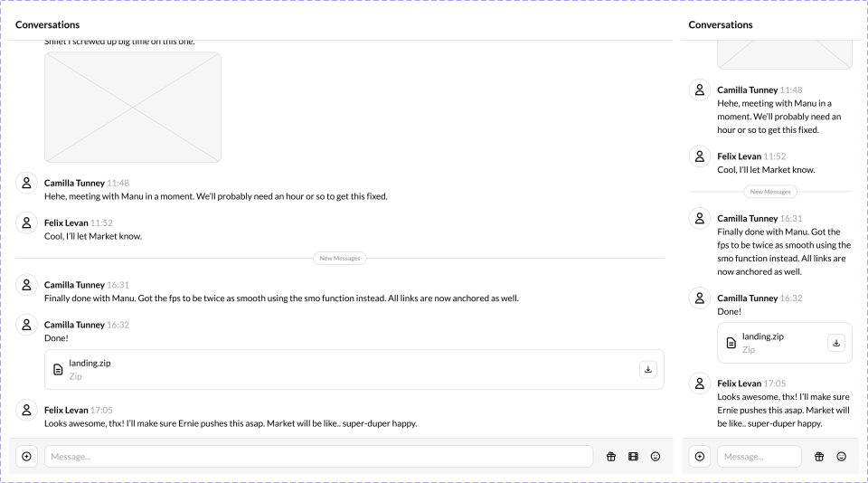Click Felix Levan's avatar at 17:05 in narrow panel

tap(700, 384)
